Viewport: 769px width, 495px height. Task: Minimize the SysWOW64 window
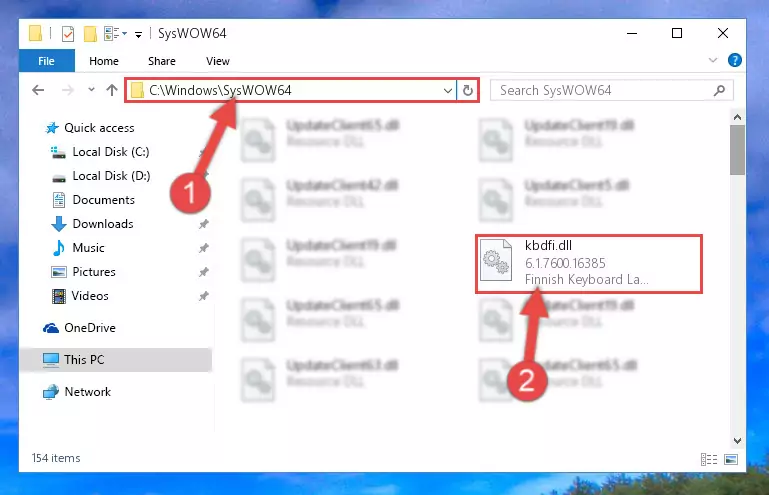632,33
